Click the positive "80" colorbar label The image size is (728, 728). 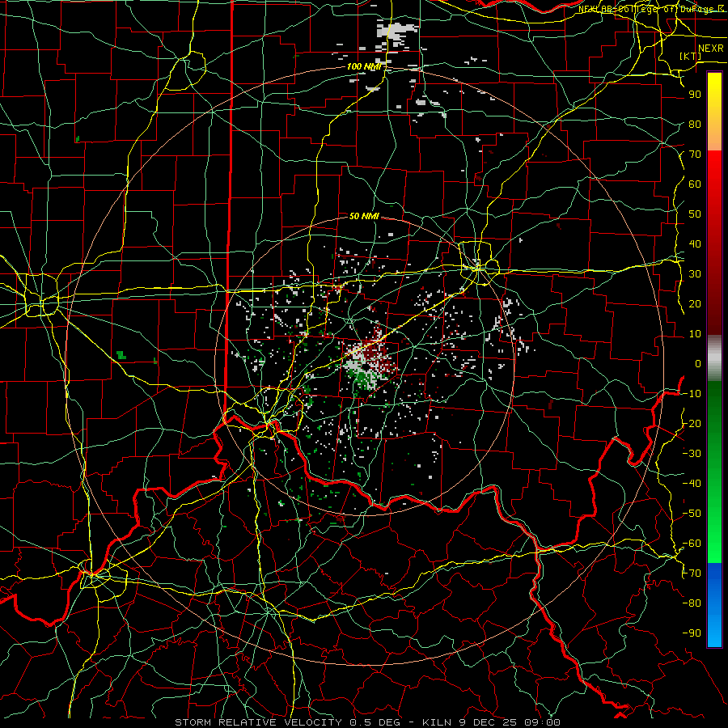pyautogui.click(x=695, y=124)
